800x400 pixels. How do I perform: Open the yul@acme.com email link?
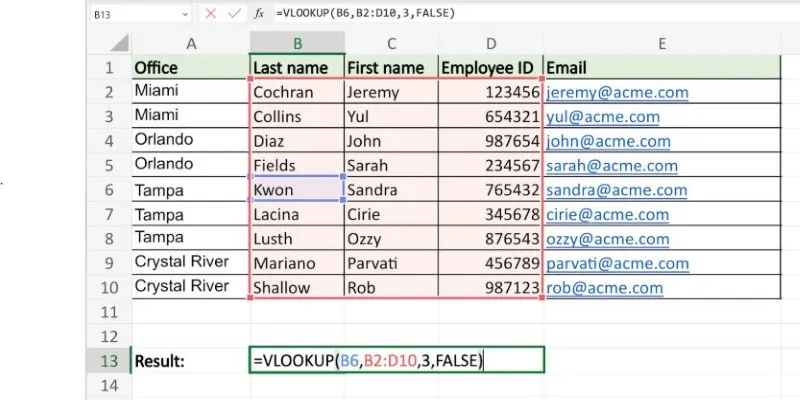coord(603,117)
